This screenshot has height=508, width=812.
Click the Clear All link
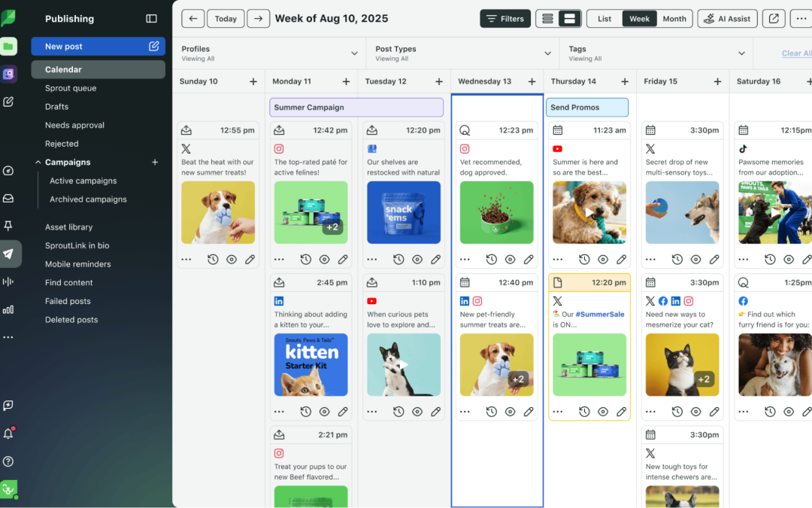pos(796,53)
